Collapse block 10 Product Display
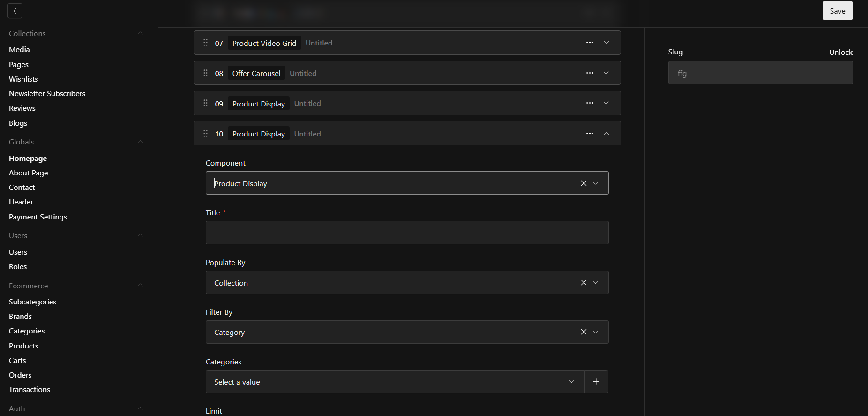 (x=606, y=134)
